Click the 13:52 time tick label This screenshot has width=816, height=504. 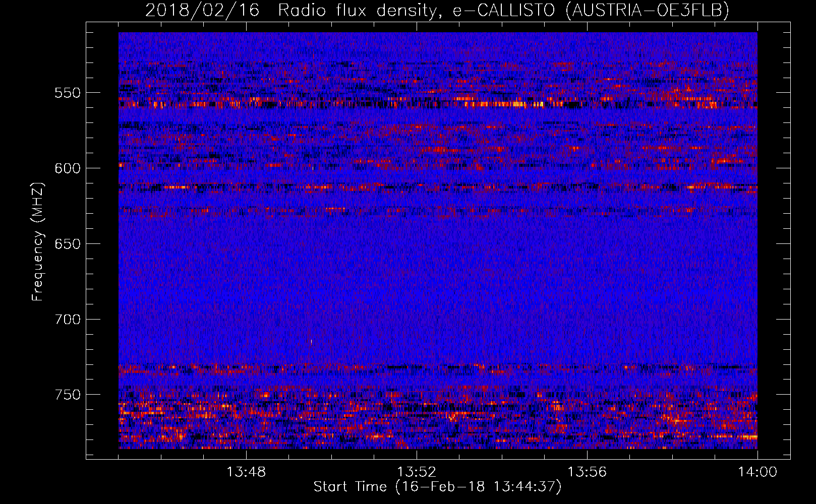pos(417,472)
